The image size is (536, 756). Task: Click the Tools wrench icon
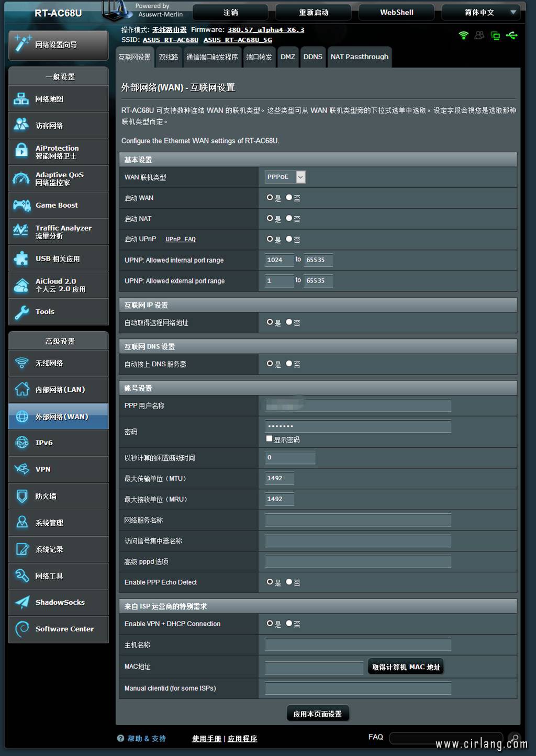pos(21,312)
